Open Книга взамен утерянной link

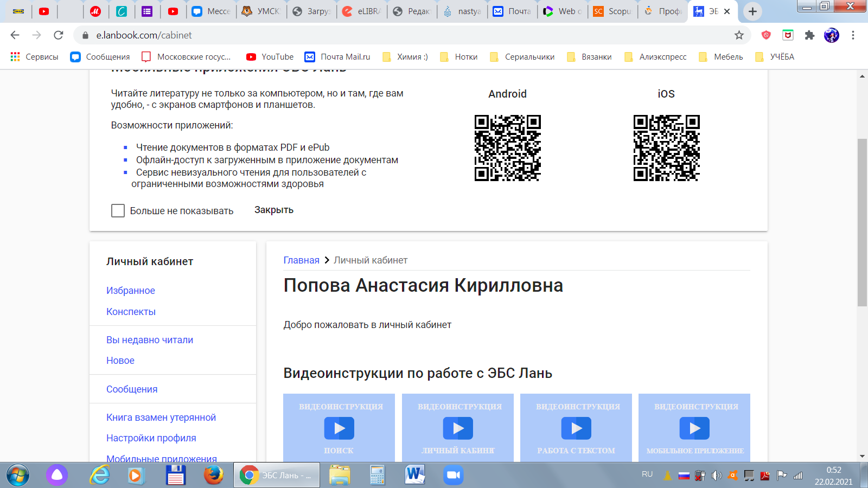[x=161, y=418]
